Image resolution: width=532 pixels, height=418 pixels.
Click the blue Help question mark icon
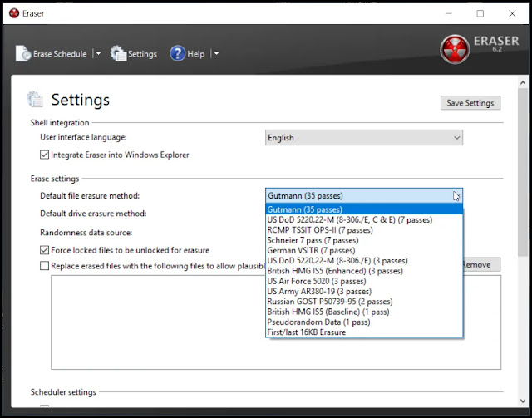(178, 53)
